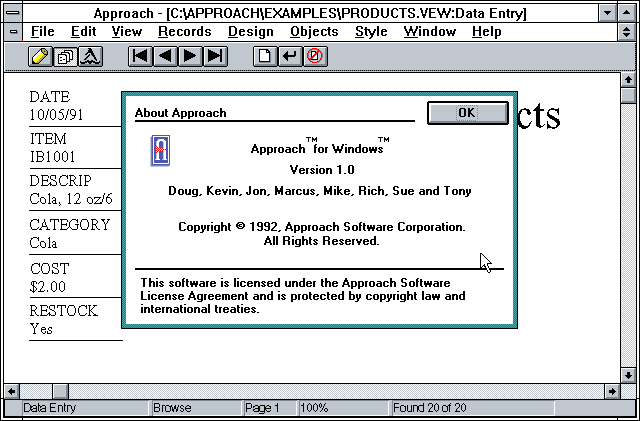Open the View menu
This screenshot has width=640, height=421.
coord(127,32)
